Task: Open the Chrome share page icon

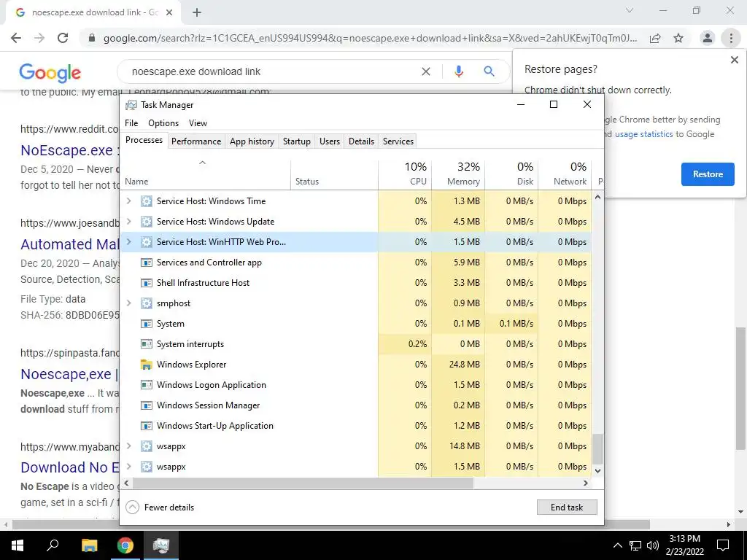Action: tap(655, 38)
